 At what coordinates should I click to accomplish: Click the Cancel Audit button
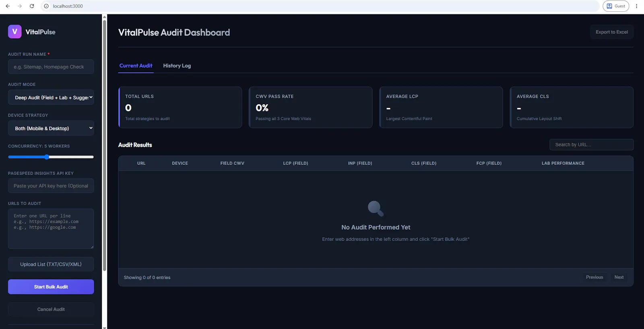coord(51,309)
